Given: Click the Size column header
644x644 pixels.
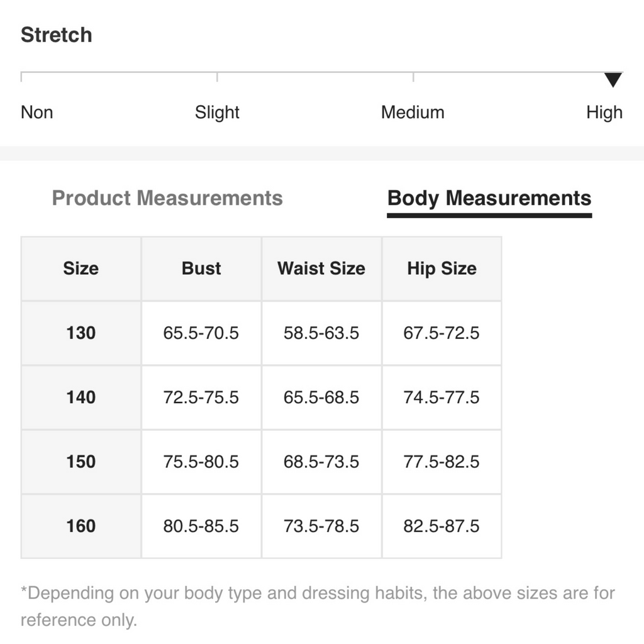Looking at the screenshot, I should point(81,269).
